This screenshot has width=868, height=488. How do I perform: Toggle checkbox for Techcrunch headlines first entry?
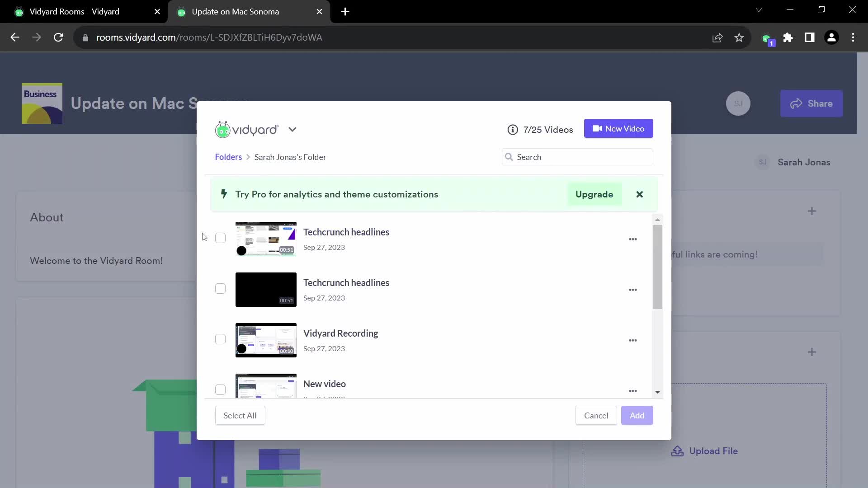tap(220, 238)
